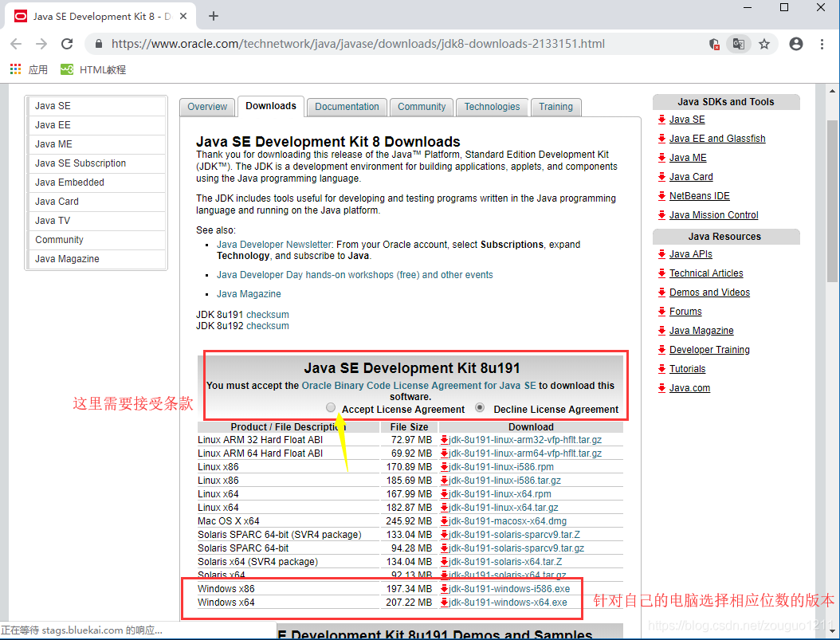Switch to the Technologies tab
The image size is (840, 640).
coord(492,107)
